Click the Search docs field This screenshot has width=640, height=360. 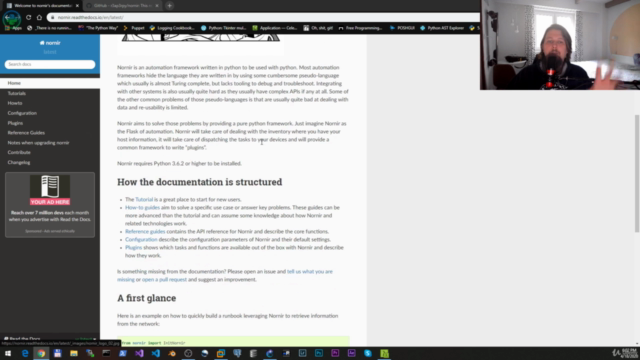pos(50,64)
